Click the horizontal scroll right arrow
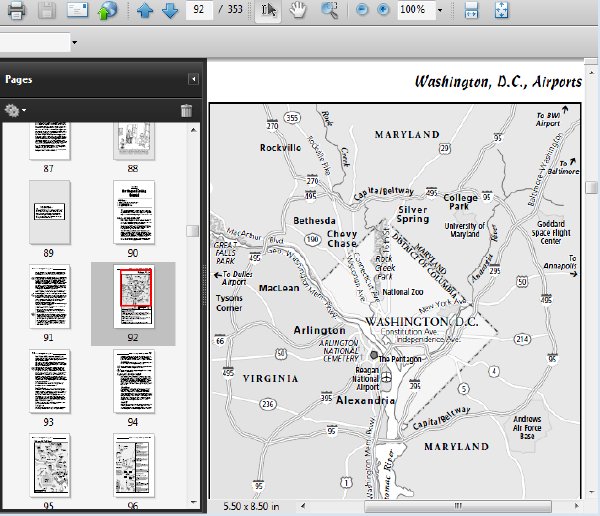This screenshot has width=600, height=516. click(577, 506)
